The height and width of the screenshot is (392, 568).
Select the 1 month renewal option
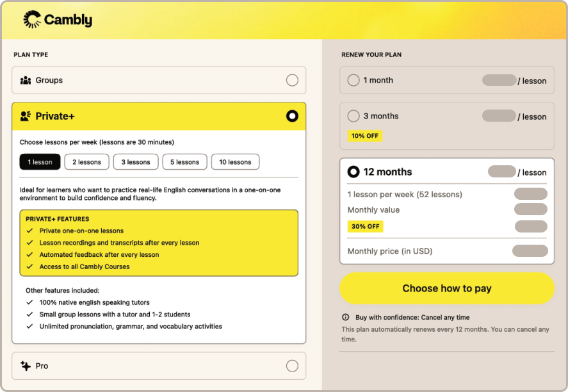point(353,80)
